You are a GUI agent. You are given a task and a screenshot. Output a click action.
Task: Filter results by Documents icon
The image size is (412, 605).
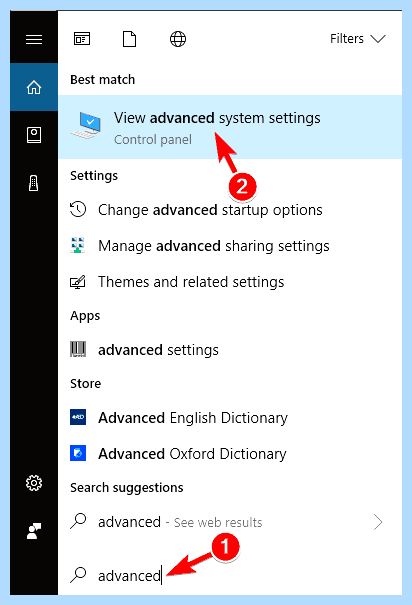[x=130, y=39]
